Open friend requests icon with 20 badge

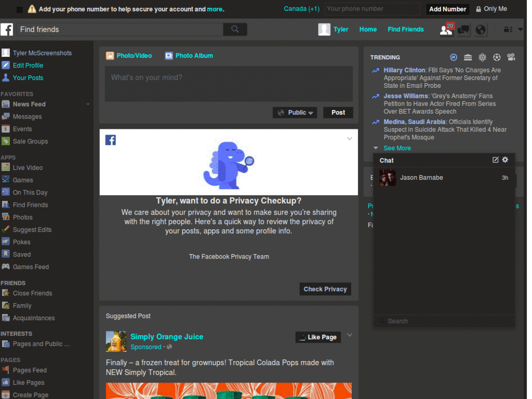pos(446,30)
